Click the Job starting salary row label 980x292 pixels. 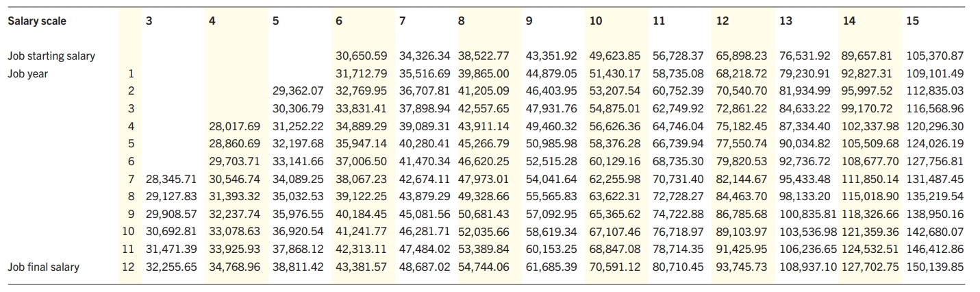(x=51, y=56)
